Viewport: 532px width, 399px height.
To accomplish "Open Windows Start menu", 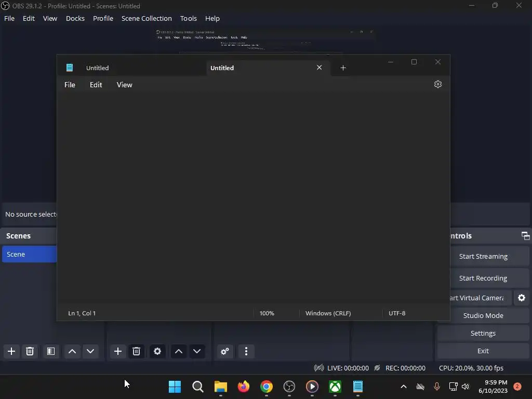I will tap(175, 387).
